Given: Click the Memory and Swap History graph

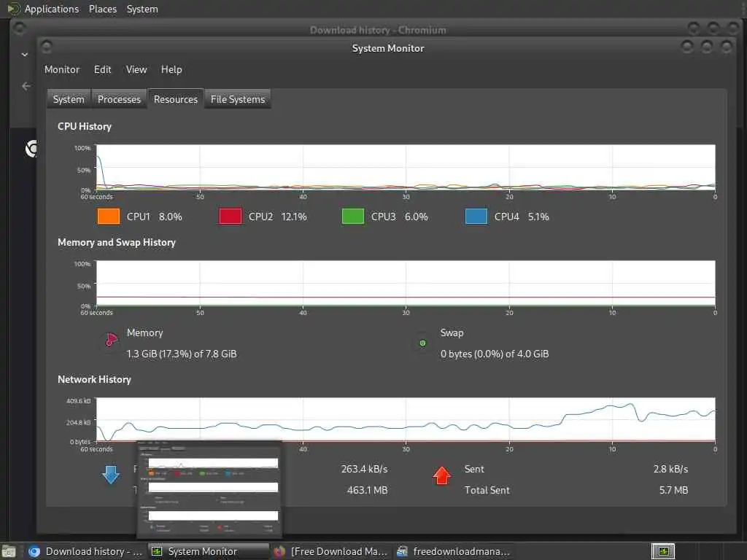Looking at the screenshot, I should pos(406,283).
